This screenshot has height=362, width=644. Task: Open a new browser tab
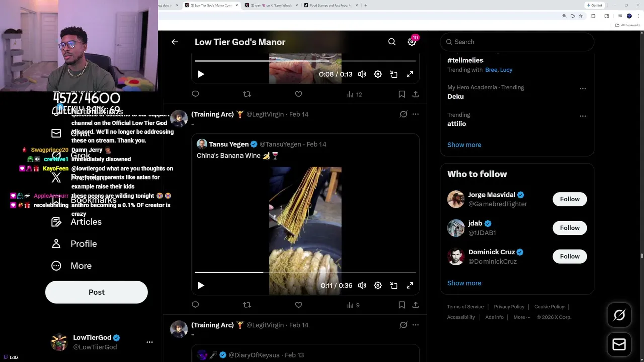click(366, 5)
